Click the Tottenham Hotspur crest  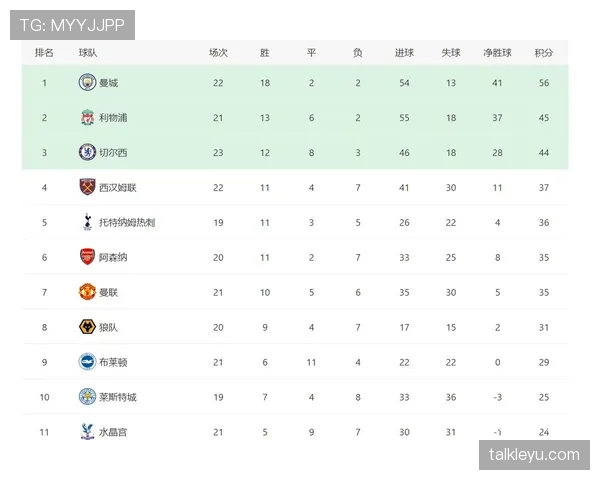tap(87, 222)
